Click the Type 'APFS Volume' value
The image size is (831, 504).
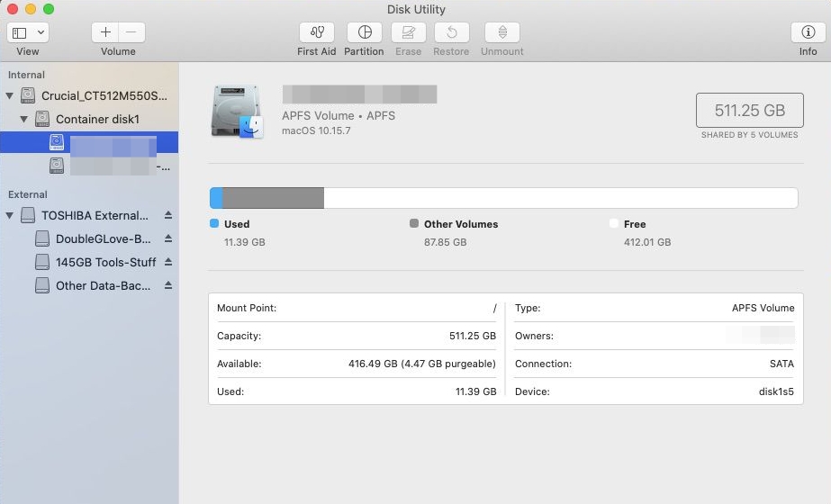coord(763,308)
